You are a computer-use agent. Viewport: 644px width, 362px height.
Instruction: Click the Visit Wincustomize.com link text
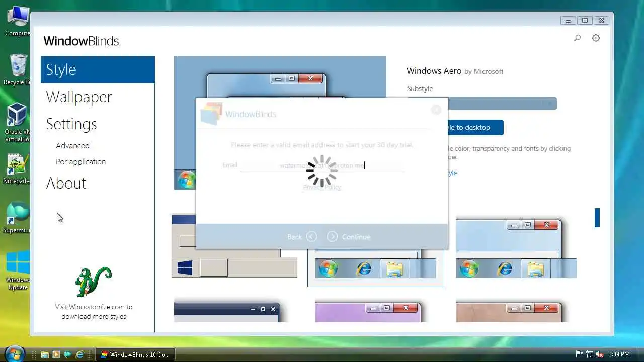click(94, 311)
